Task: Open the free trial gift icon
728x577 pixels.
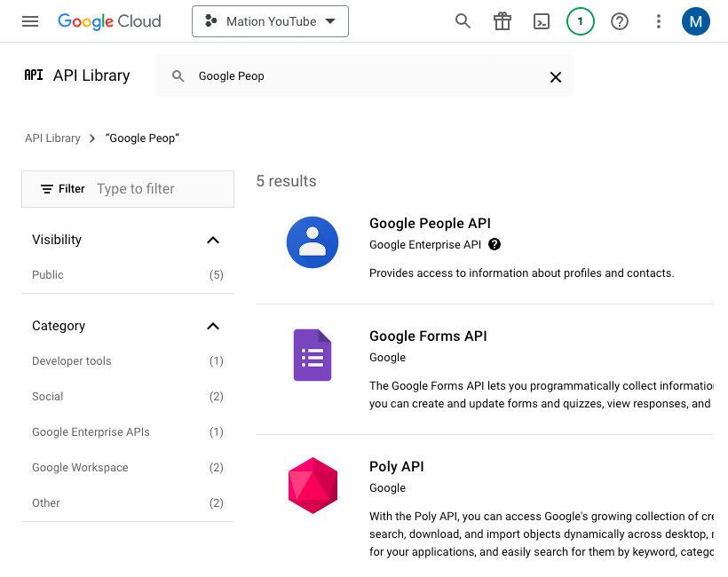Action: [x=502, y=21]
